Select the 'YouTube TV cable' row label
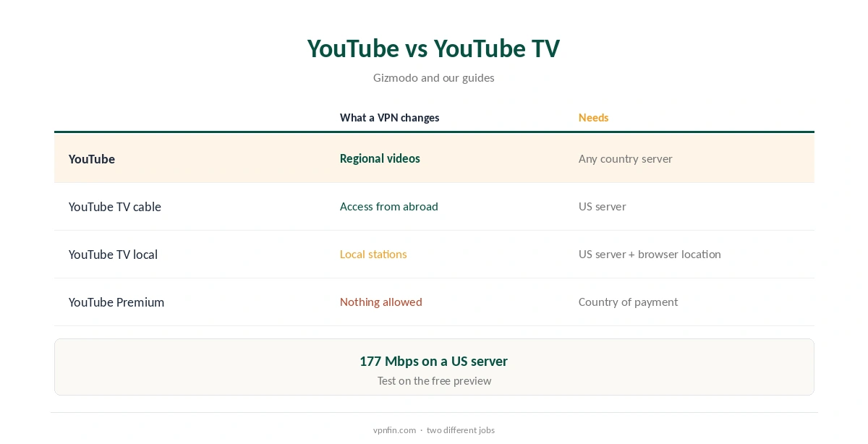The image size is (868, 444). (115, 207)
